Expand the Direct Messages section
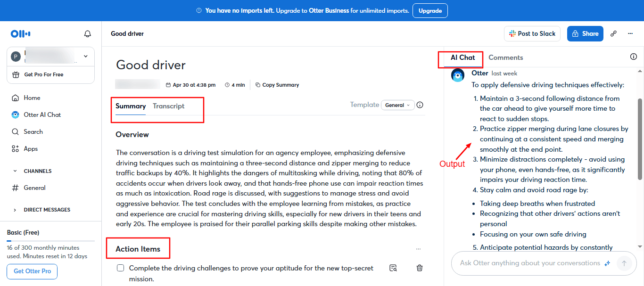Viewport: 644px width, 286px height. [15, 210]
